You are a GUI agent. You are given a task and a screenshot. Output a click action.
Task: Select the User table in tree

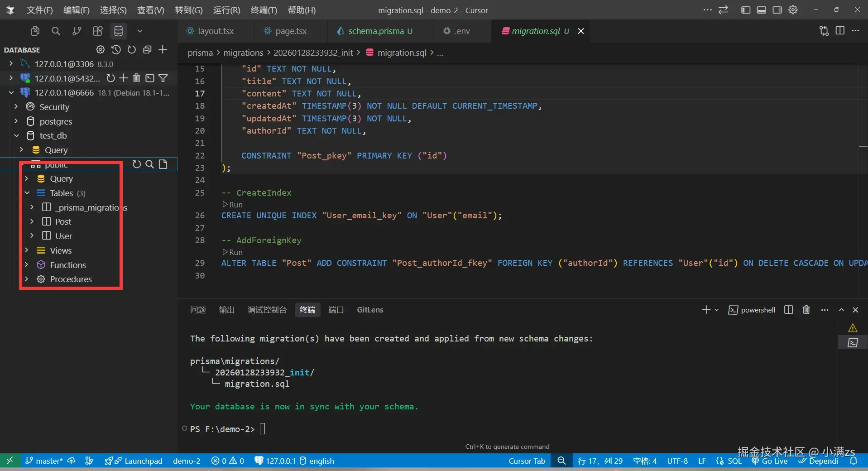coord(63,236)
